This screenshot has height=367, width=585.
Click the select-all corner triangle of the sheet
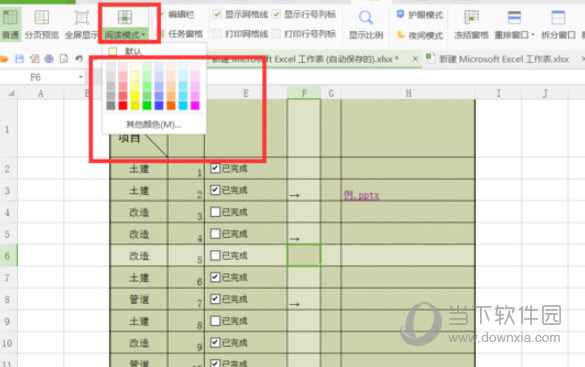click(11, 93)
